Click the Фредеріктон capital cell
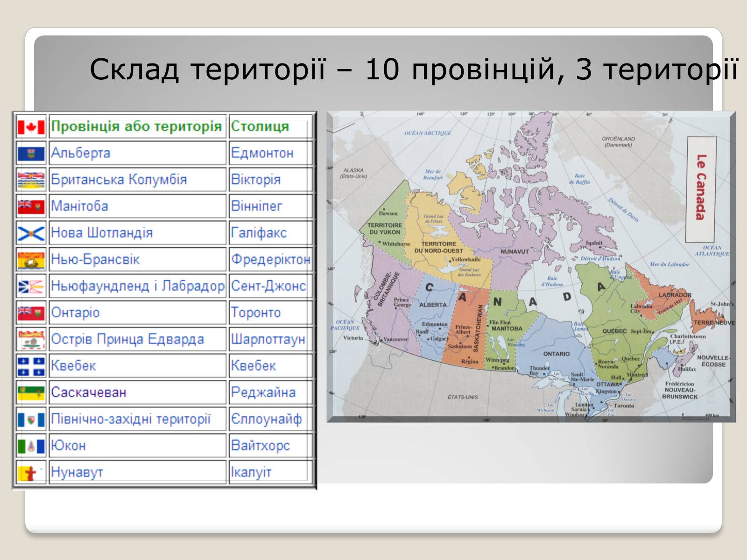 [x=270, y=259]
